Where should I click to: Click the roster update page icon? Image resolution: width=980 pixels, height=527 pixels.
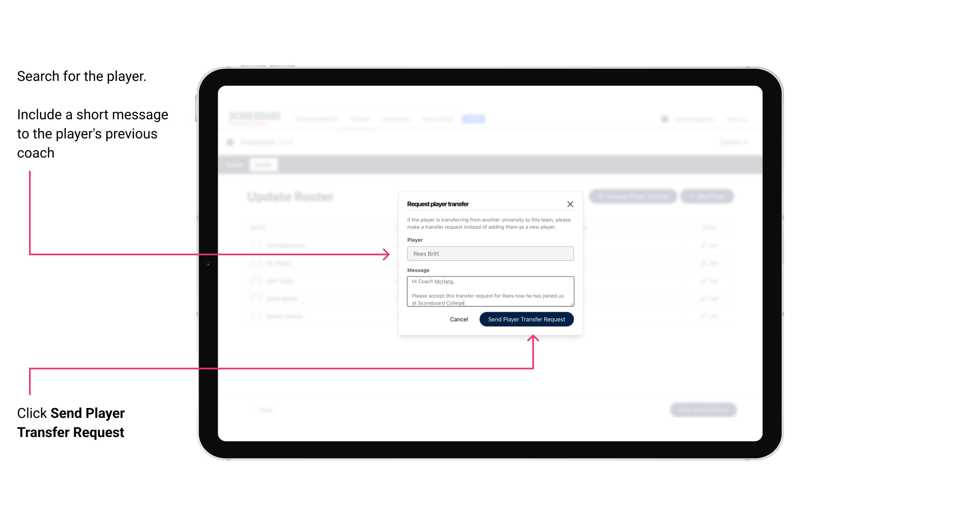pos(232,142)
